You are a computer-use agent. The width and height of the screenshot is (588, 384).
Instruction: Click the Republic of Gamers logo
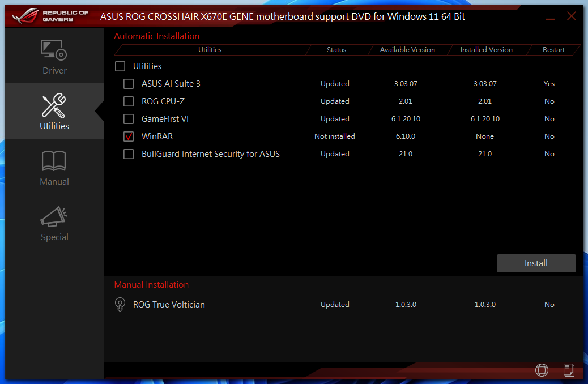[50, 16]
